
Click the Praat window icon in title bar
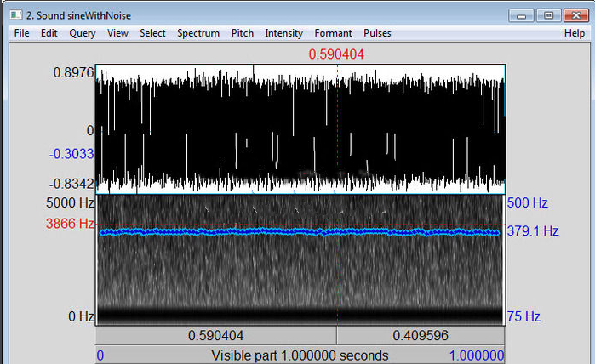point(16,15)
